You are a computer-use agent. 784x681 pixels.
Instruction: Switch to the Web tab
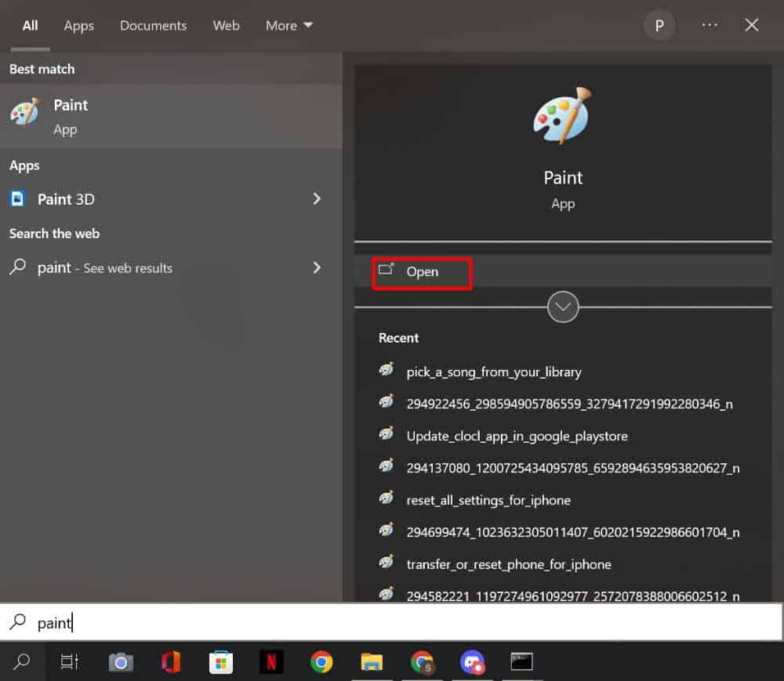pyautogui.click(x=226, y=26)
